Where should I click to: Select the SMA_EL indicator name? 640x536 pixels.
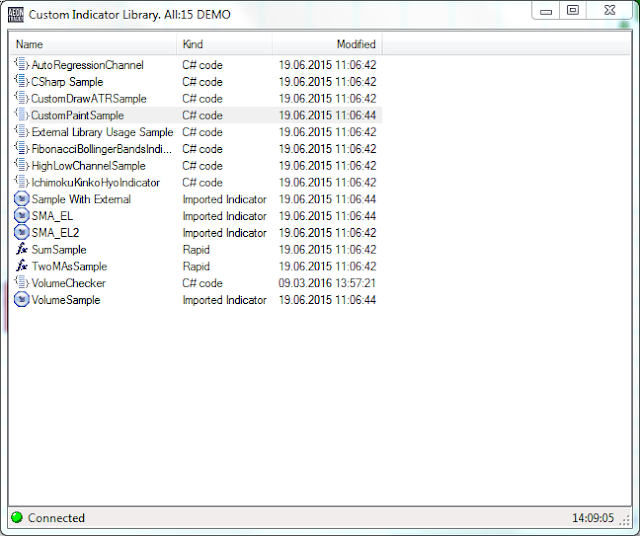tap(52, 216)
